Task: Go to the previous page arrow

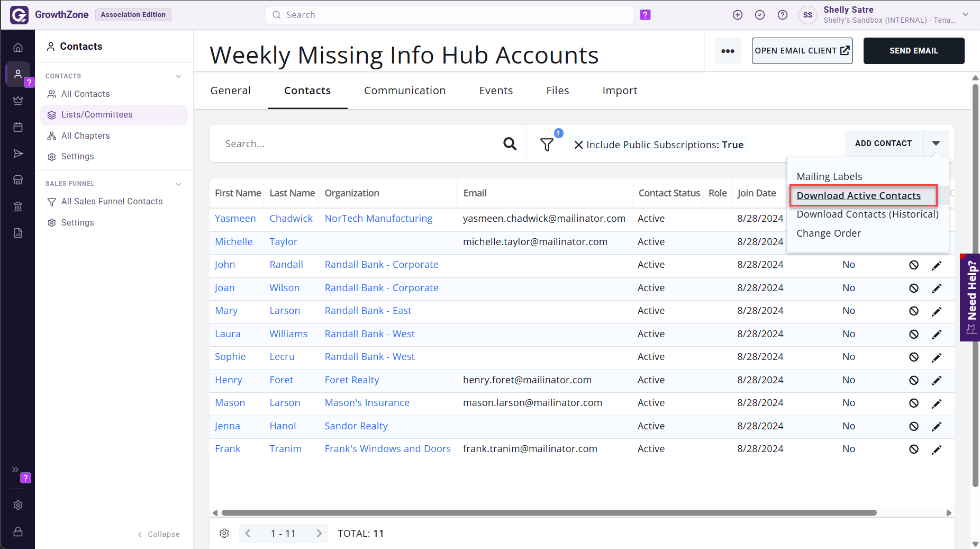Action: [248, 533]
